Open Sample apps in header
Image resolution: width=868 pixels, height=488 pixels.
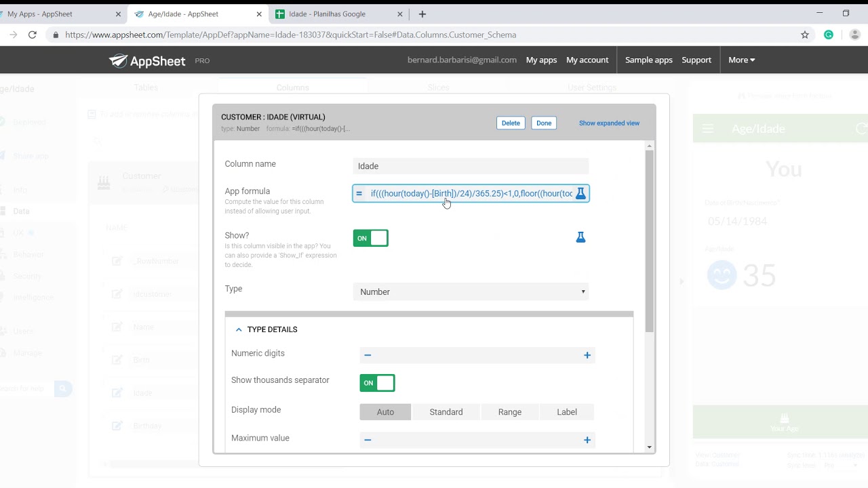click(649, 60)
